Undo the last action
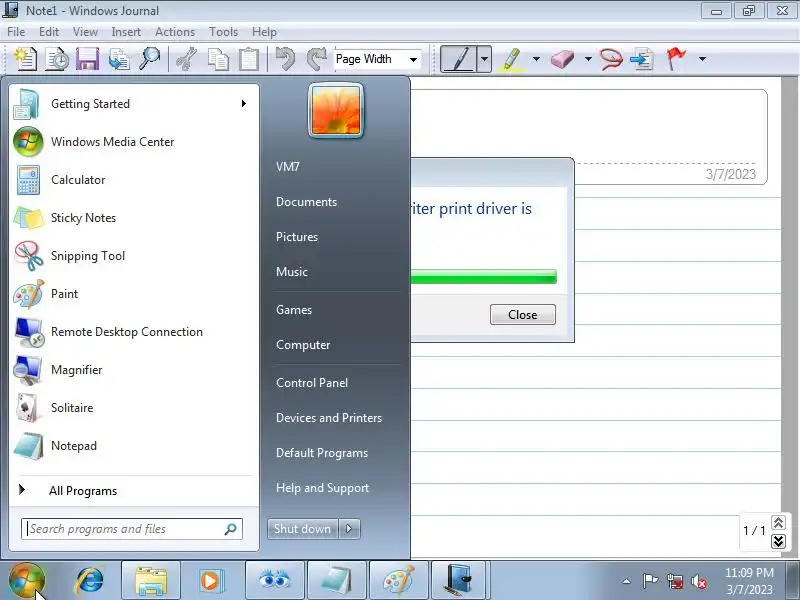The image size is (800, 600). [x=285, y=59]
